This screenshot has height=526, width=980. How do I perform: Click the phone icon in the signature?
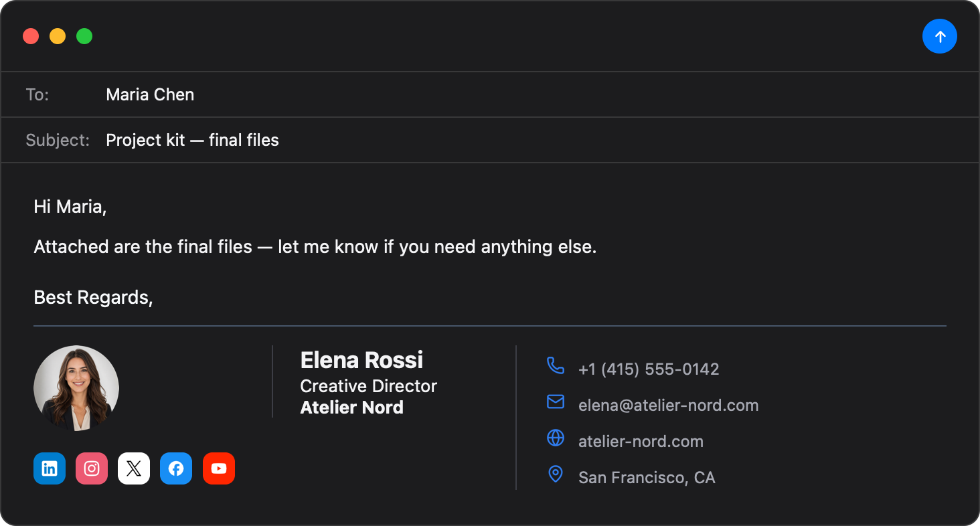[x=556, y=365]
